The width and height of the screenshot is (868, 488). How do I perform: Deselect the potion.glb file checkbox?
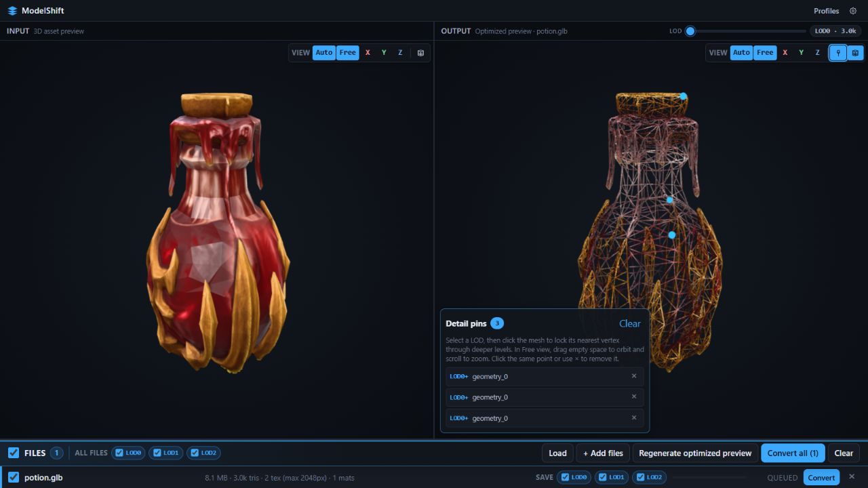coord(14,477)
